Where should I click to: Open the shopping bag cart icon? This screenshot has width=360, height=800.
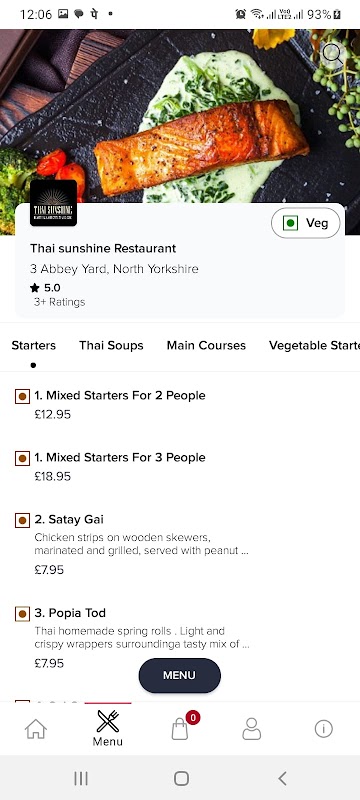(180, 729)
